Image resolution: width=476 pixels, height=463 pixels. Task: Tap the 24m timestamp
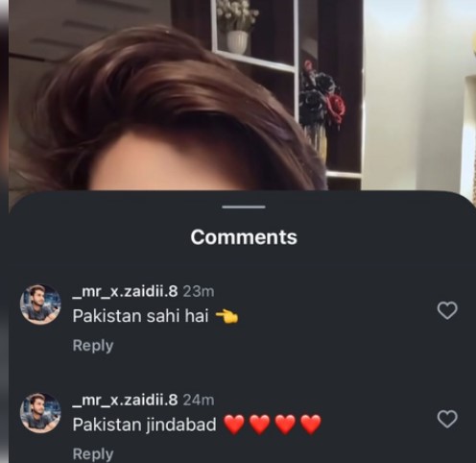click(199, 401)
